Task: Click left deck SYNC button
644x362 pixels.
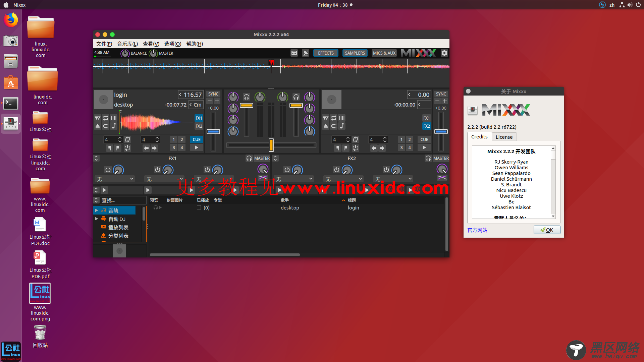Action: [x=213, y=94]
